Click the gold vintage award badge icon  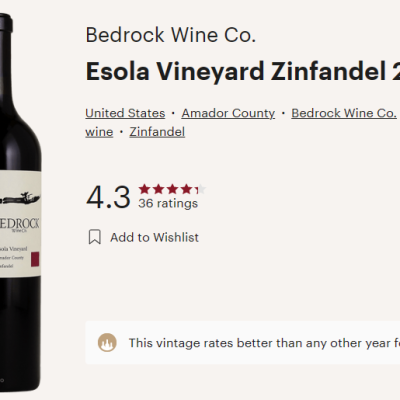pos(107,343)
